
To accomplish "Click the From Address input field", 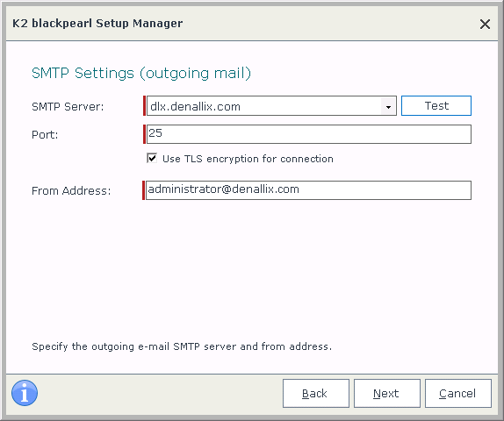I will (308, 190).
